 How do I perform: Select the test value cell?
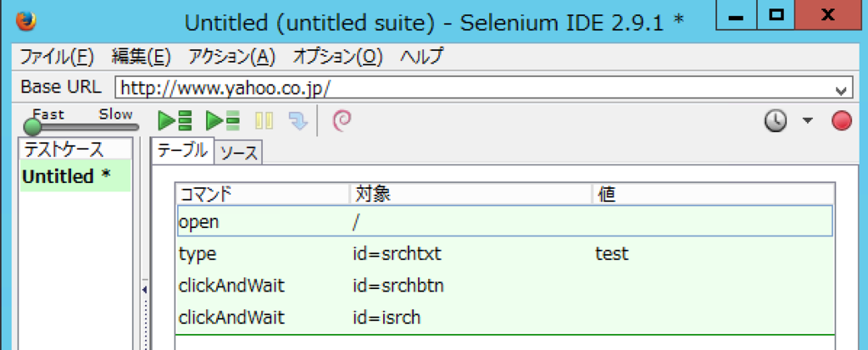(x=612, y=253)
